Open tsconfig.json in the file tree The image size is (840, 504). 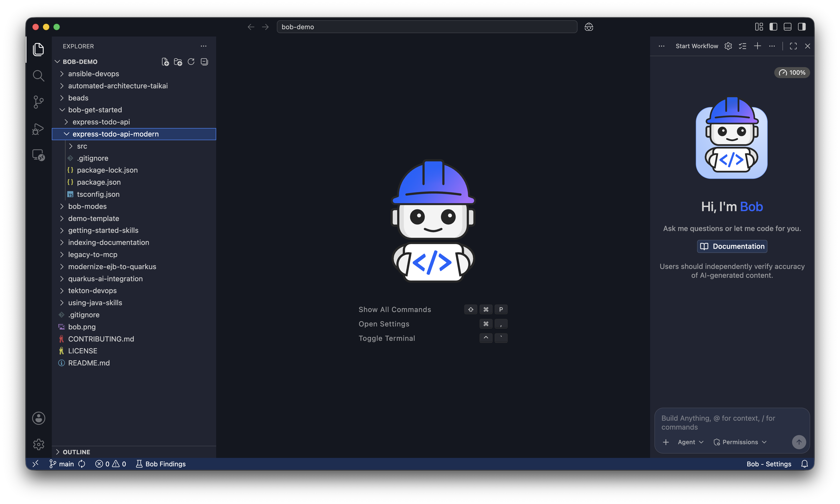click(x=134, y=194)
